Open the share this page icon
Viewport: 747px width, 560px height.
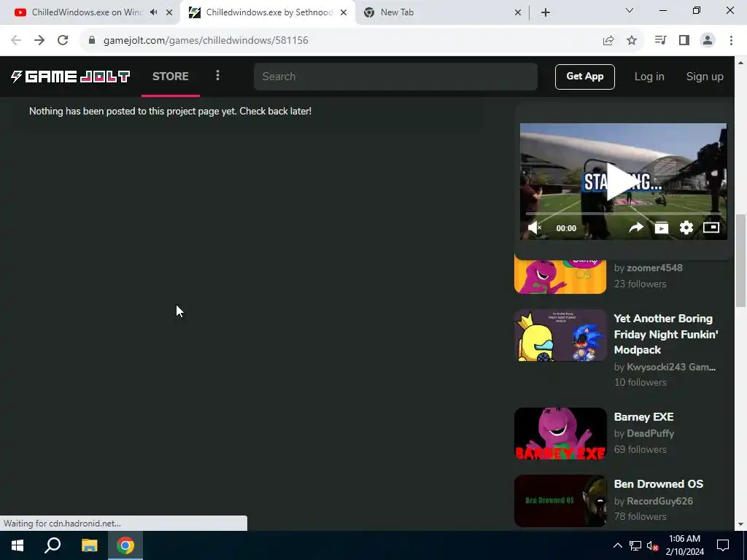pyautogui.click(x=608, y=41)
